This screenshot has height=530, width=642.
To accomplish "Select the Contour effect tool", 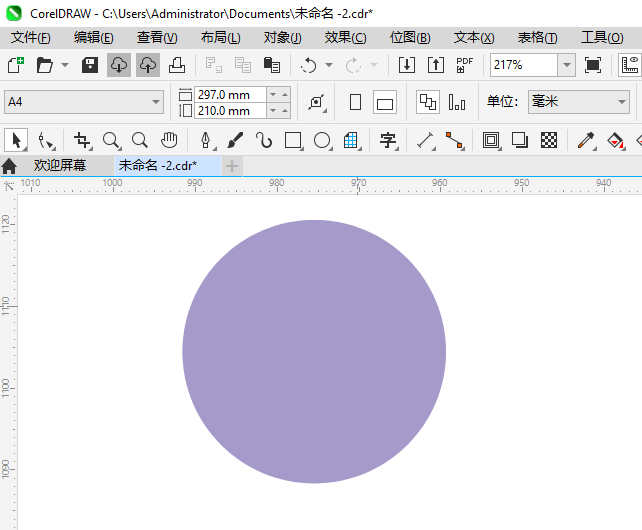I will point(491,140).
